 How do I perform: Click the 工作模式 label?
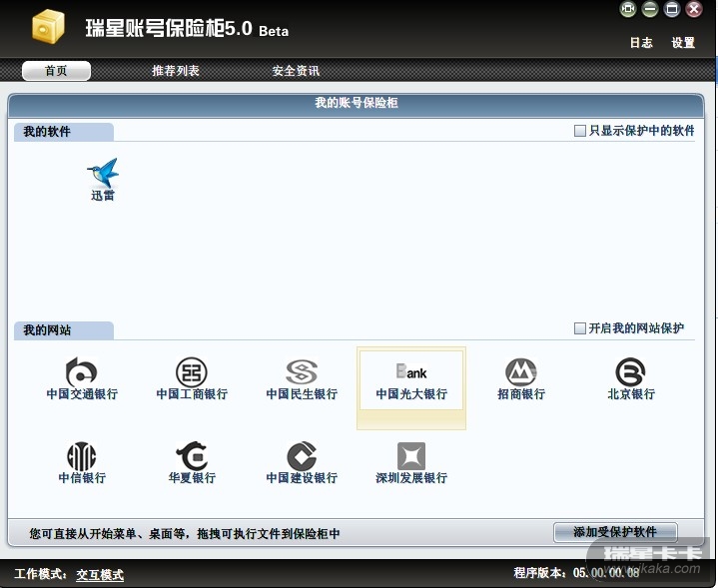tap(41, 574)
